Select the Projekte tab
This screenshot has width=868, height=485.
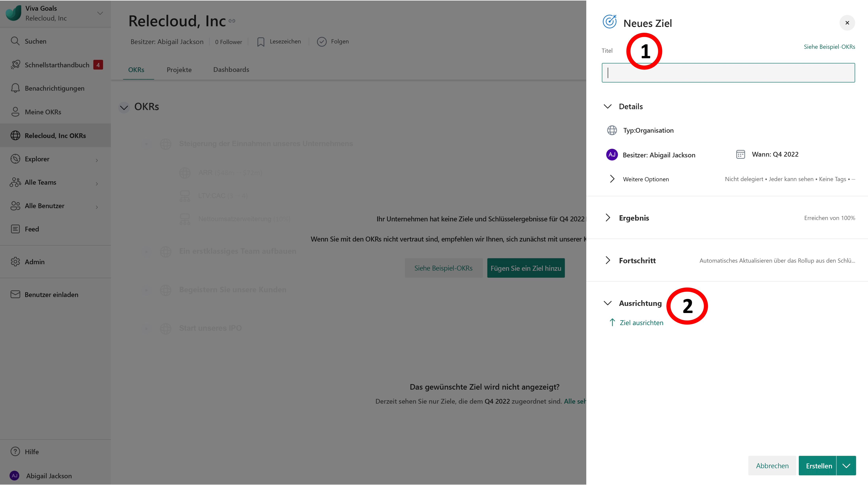pos(179,69)
